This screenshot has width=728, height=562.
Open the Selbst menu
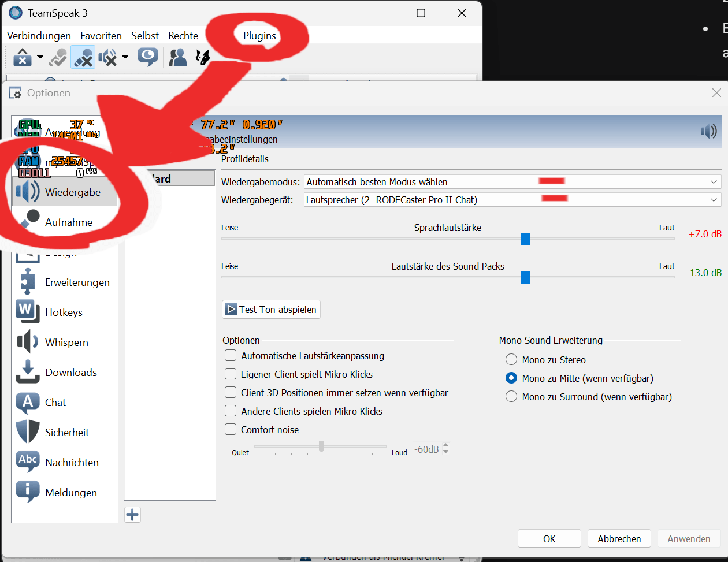[145, 36]
